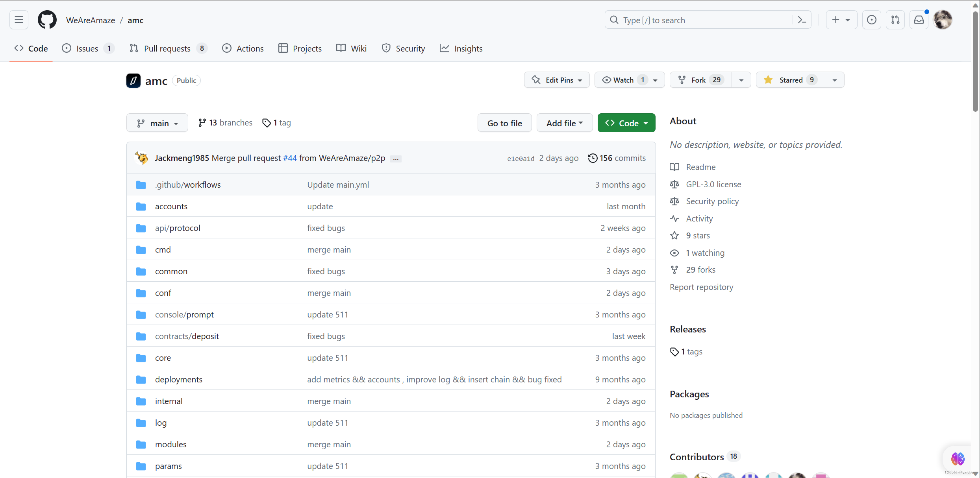Expand the green Code dropdown
This screenshot has height=478, width=980.
[626, 123]
